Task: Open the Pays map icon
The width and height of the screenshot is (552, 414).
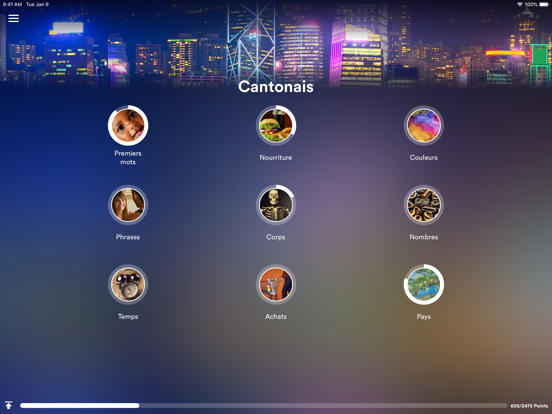Action: tap(424, 284)
